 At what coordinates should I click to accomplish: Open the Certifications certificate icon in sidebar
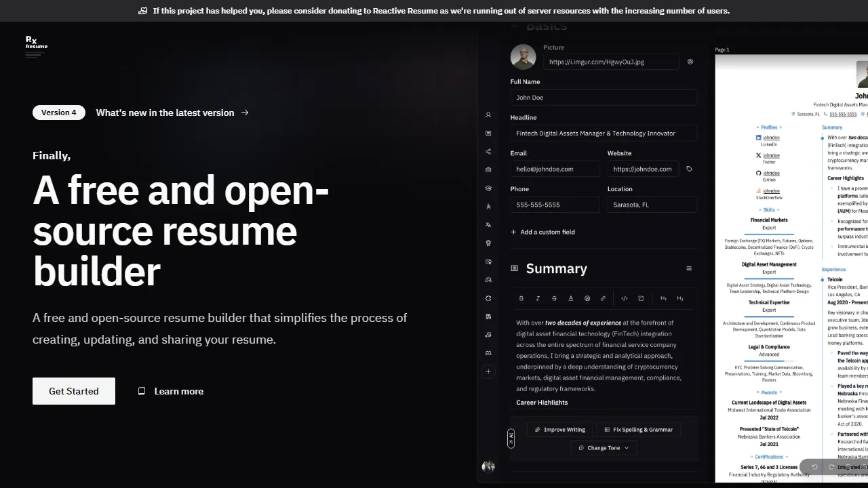tap(488, 262)
